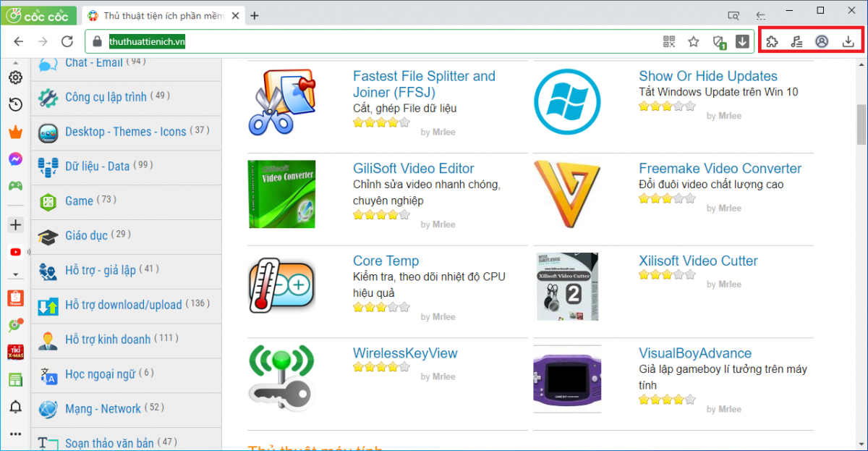Viewport: 868px width, 451px height.
Task: Open the user profile icon
Action: [822, 41]
